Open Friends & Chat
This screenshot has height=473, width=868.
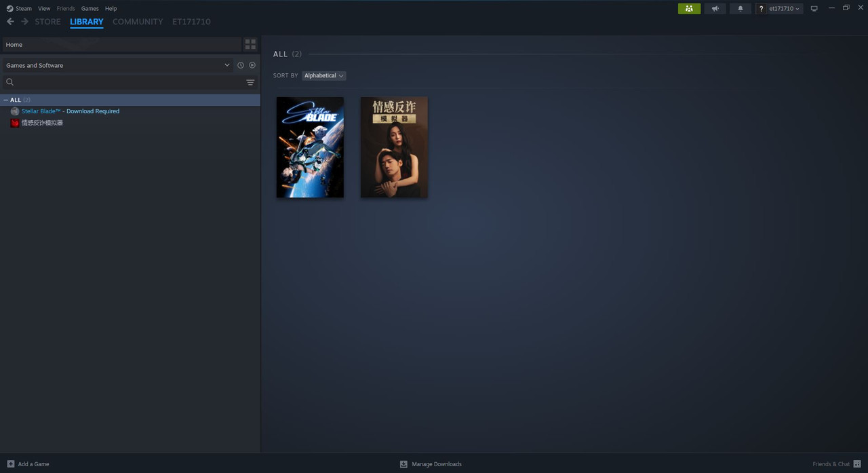tap(831, 464)
